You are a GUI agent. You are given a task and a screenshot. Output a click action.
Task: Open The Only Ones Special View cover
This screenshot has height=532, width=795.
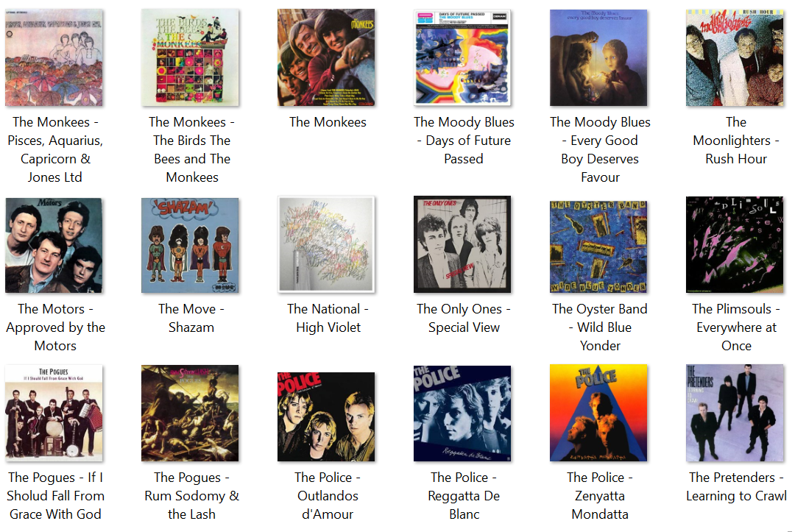click(462, 245)
